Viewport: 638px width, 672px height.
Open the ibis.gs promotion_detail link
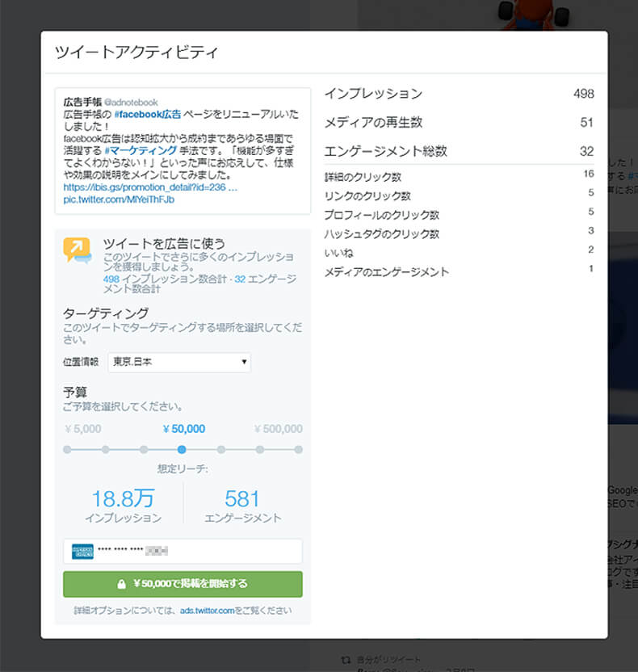(150, 187)
